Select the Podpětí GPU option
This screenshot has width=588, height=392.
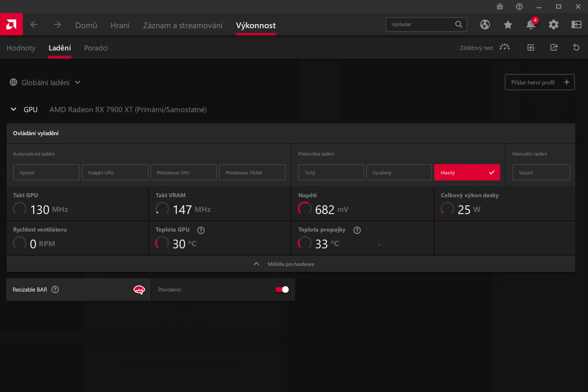[x=115, y=172]
